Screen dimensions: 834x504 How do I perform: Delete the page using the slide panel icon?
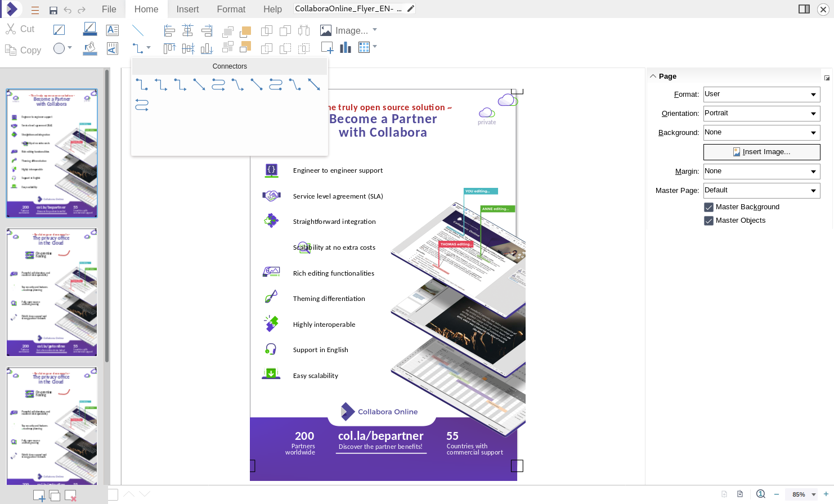point(70,496)
